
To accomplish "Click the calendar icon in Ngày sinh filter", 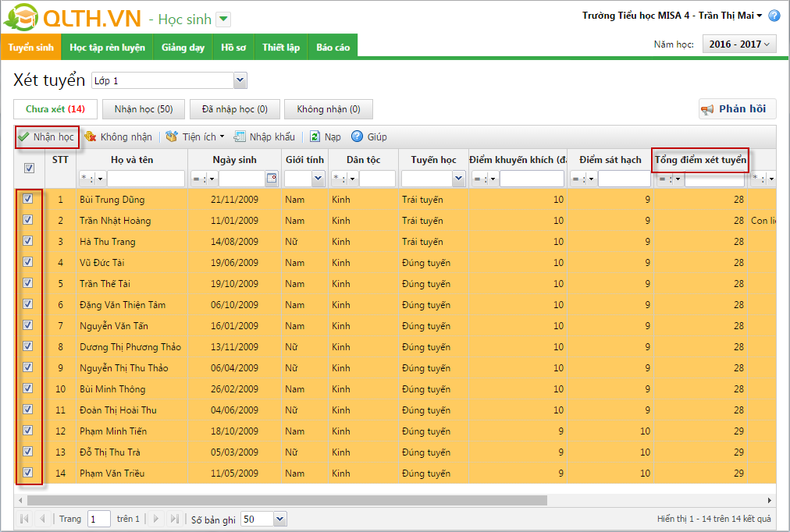I will (272, 179).
